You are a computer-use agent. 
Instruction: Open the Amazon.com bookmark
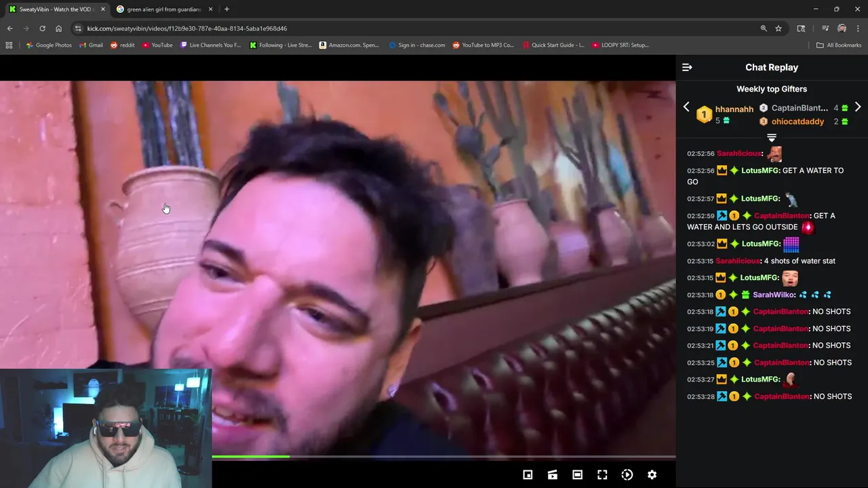pos(349,45)
